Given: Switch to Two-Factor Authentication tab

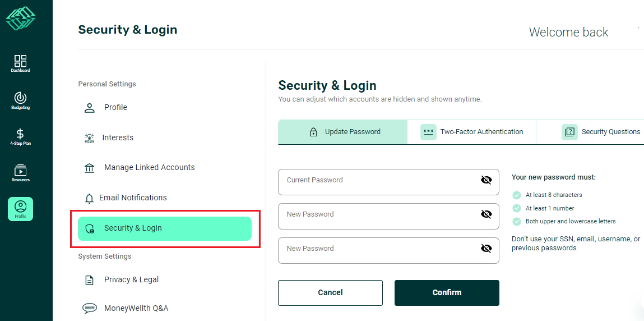Looking at the screenshot, I should click(471, 132).
